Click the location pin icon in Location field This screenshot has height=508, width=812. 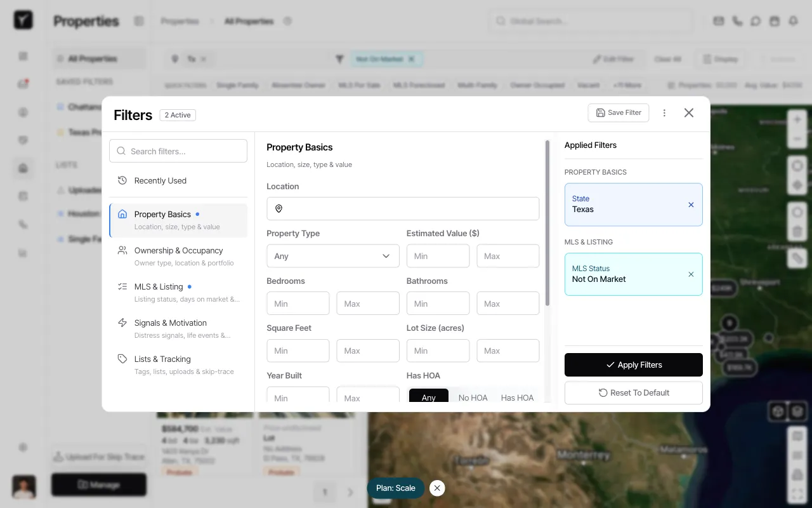[278, 208]
